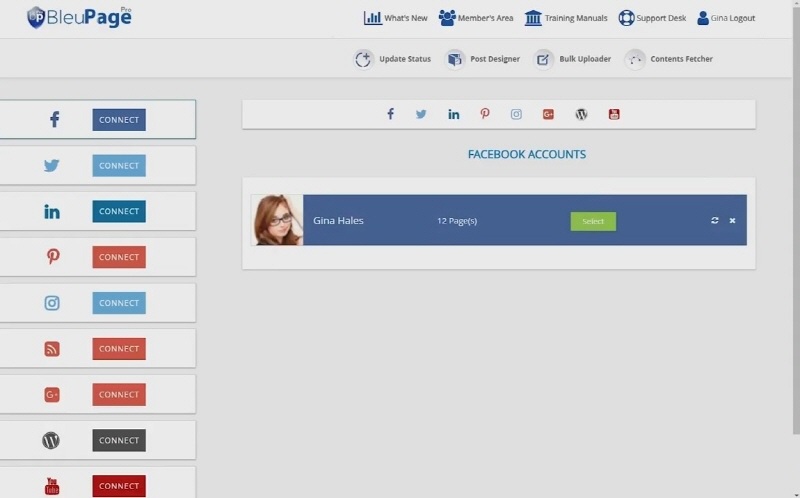
Task: Click Connect button for Pinterest
Action: (x=119, y=257)
